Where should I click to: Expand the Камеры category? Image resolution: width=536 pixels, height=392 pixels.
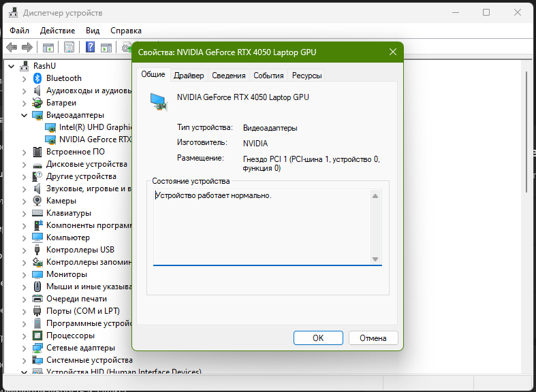[x=24, y=201]
